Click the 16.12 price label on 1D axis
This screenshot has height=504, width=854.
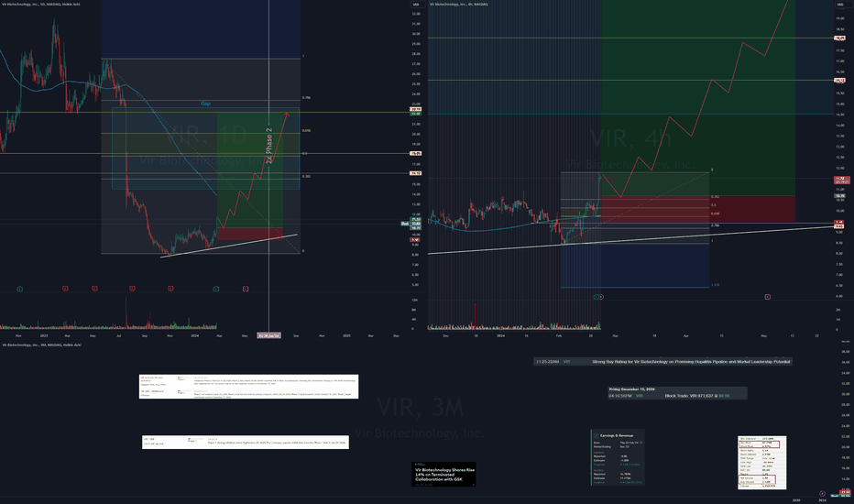click(416, 173)
